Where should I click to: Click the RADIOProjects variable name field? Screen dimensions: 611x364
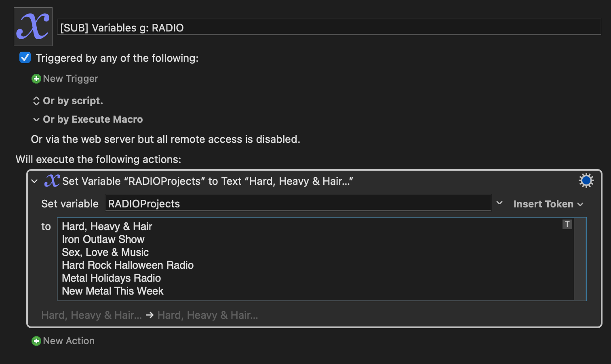tap(298, 203)
